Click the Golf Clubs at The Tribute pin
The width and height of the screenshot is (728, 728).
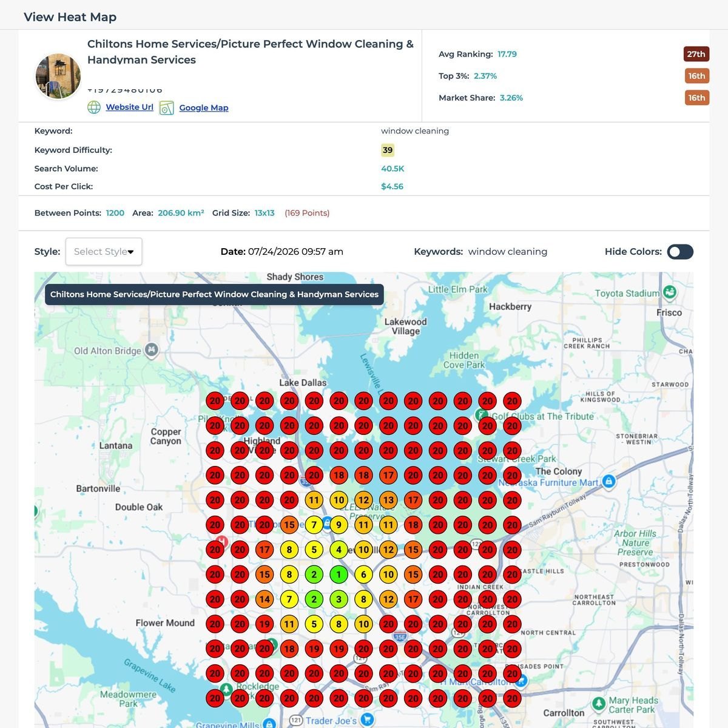481,416
